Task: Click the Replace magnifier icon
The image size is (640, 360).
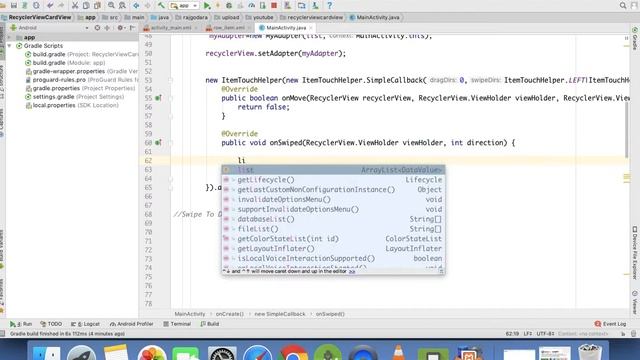Action: click(122, 5)
